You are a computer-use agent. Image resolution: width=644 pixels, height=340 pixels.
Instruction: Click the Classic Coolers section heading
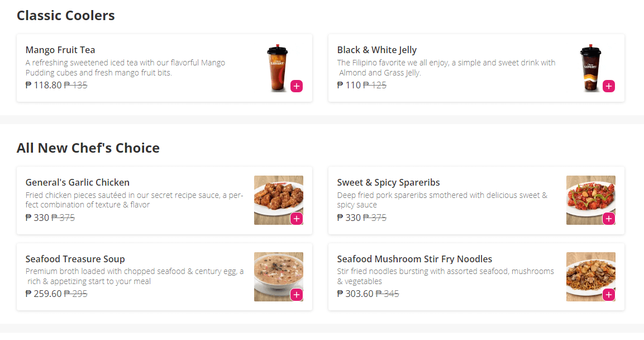(65, 16)
